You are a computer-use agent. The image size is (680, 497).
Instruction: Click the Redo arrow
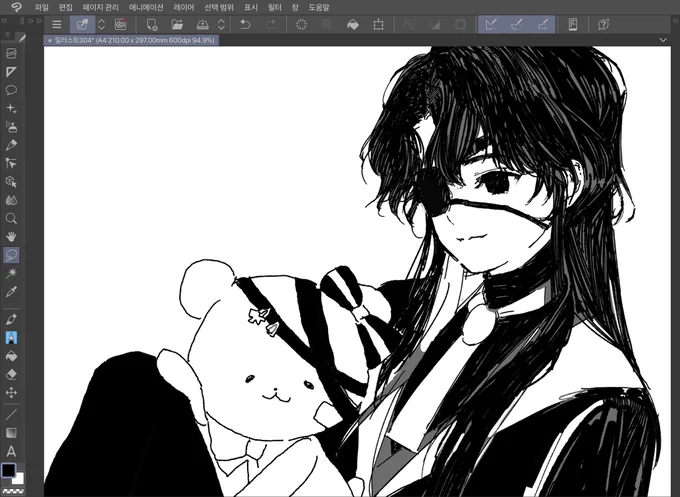tap(271, 25)
